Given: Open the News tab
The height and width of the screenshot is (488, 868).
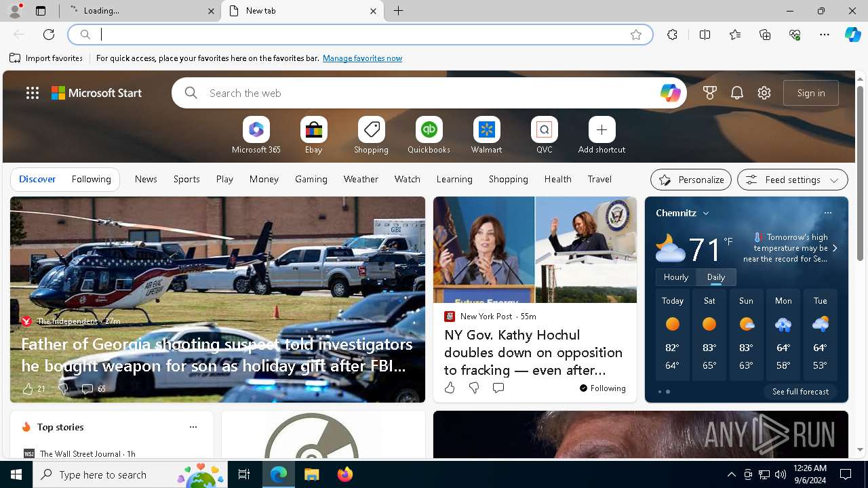Looking at the screenshot, I should (146, 180).
